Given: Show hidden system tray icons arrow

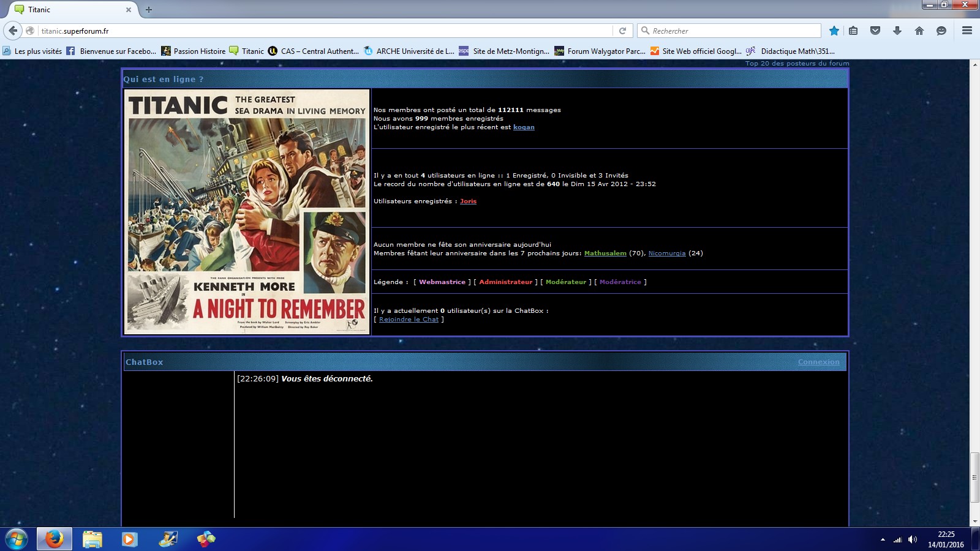Looking at the screenshot, I should (883, 539).
